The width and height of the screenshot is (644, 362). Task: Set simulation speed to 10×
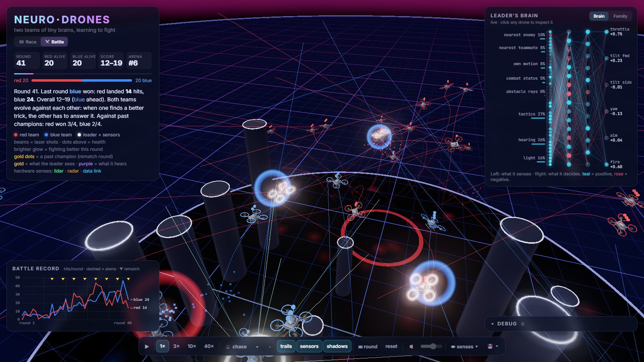[x=192, y=346]
